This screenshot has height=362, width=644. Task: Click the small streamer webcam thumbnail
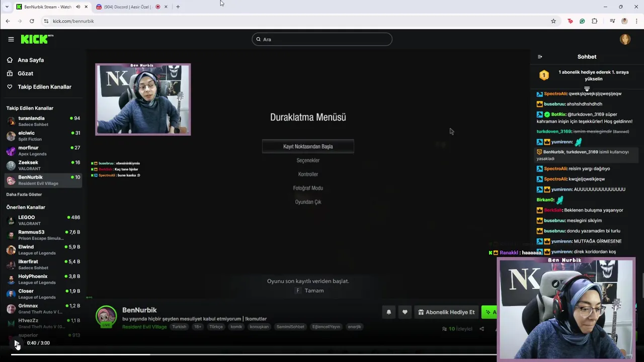pyautogui.click(x=143, y=99)
